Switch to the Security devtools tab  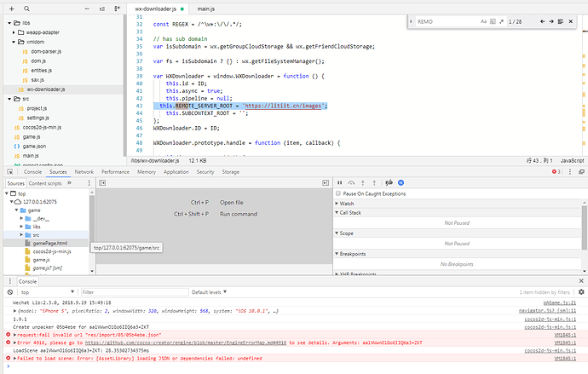[x=205, y=171]
